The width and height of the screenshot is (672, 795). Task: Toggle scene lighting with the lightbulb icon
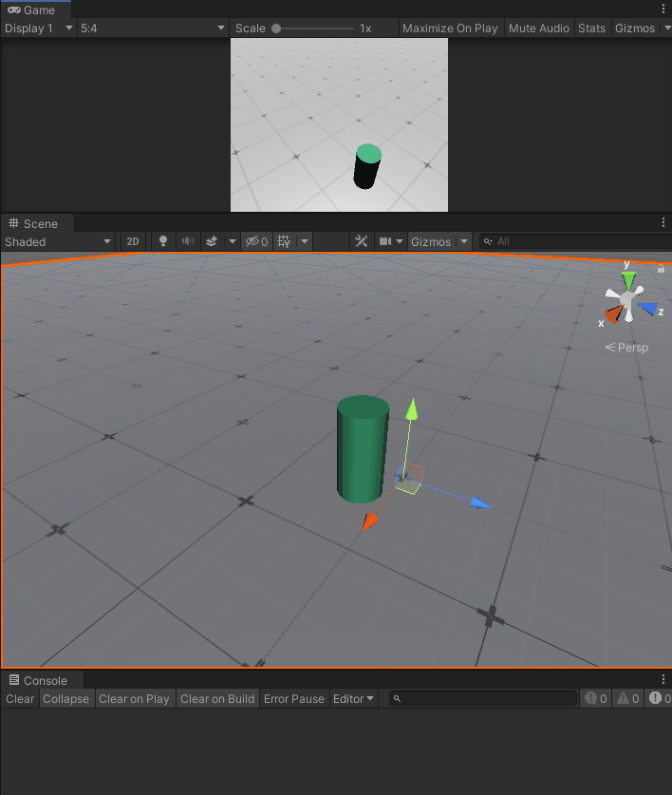click(x=162, y=242)
